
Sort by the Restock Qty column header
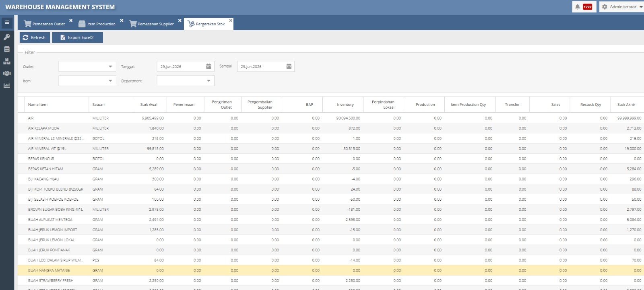[590, 105]
